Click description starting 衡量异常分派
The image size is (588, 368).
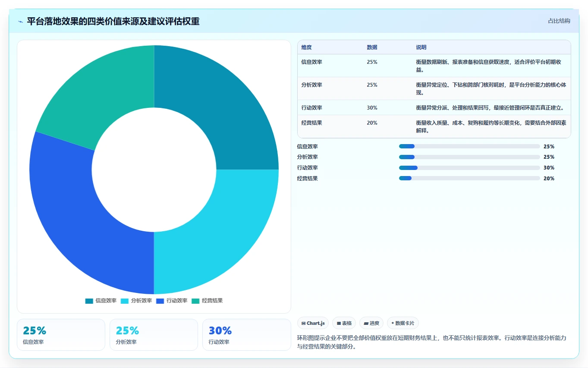click(x=490, y=108)
